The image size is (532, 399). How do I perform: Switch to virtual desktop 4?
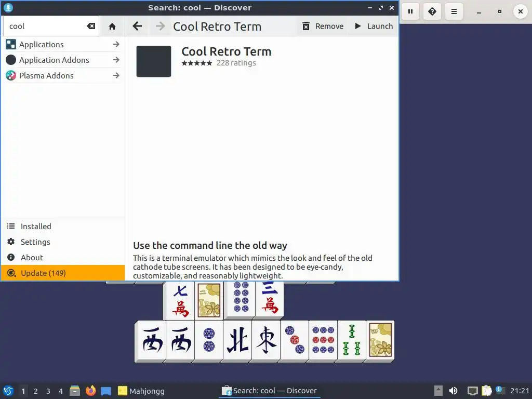click(61, 391)
